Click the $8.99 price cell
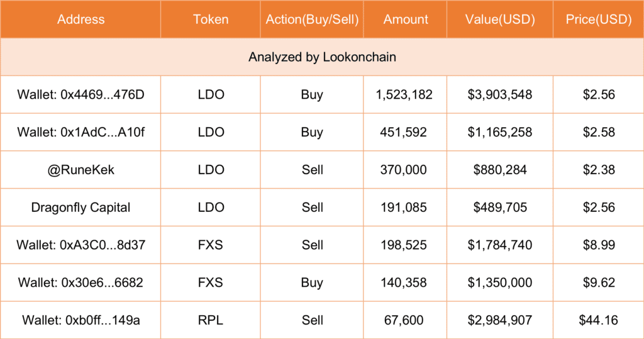This screenshot has height=339, width=644. [599, 245]
